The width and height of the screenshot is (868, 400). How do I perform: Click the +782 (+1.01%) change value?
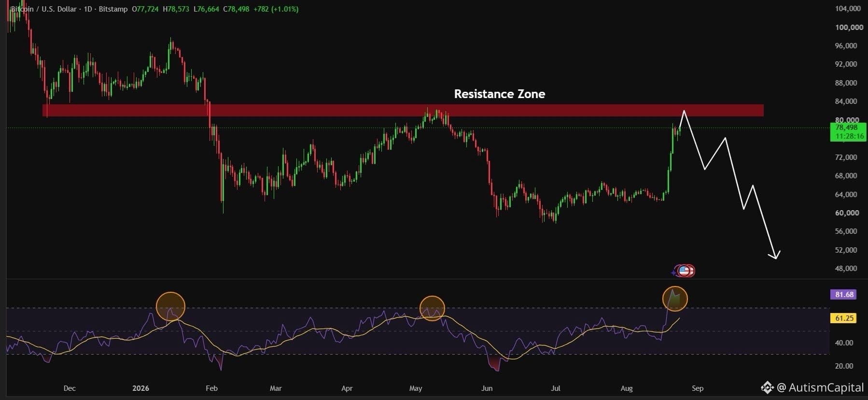(x=276, y=9)
